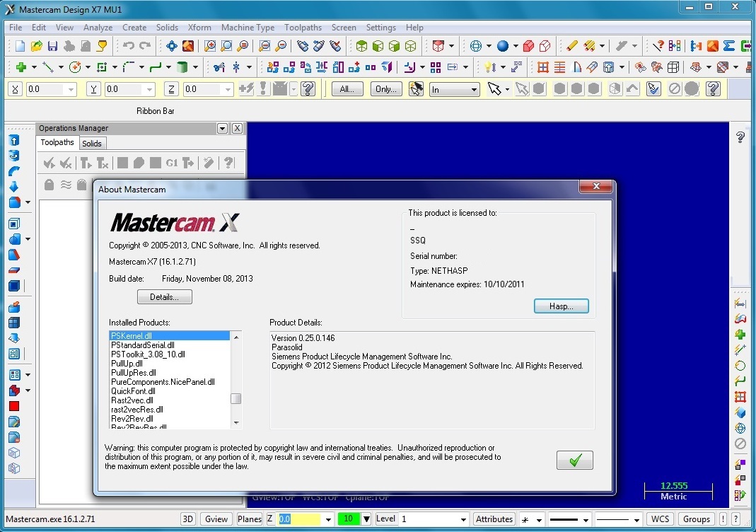Confirm About dialog with green checkmark button

pos(575,460)
